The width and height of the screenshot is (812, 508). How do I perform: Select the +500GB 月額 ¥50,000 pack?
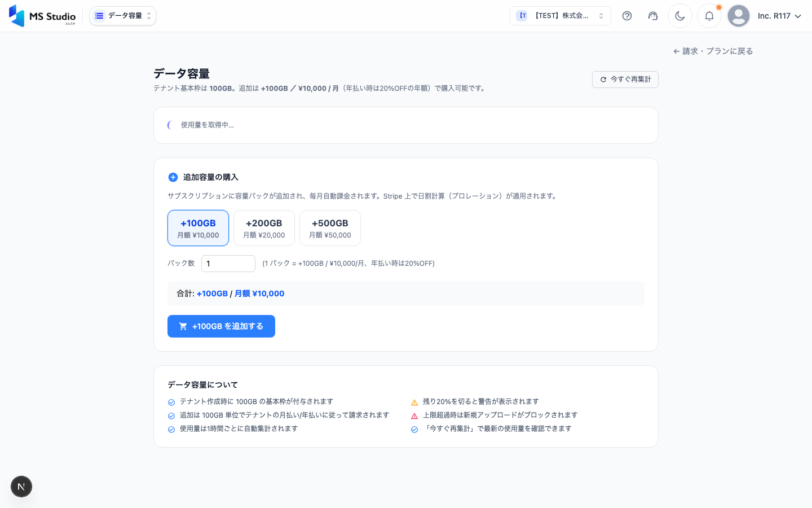pyautogui.click(x=330, y=228)
